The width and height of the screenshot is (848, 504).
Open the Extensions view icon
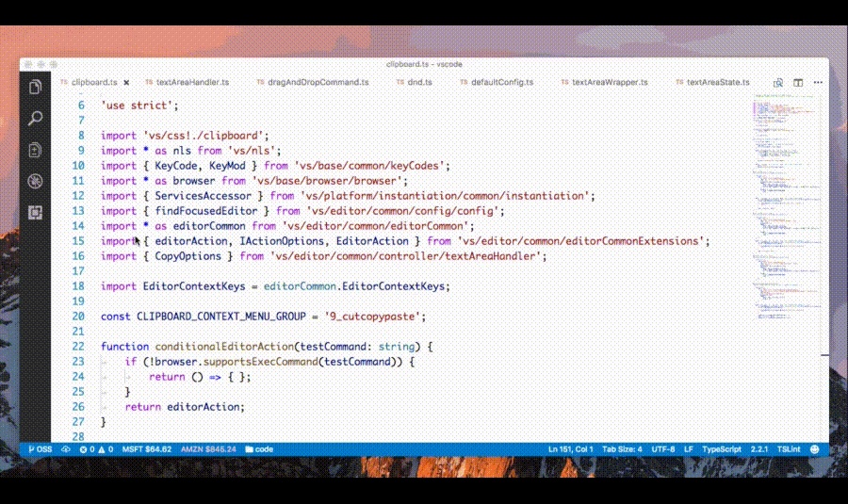[35, 213]
